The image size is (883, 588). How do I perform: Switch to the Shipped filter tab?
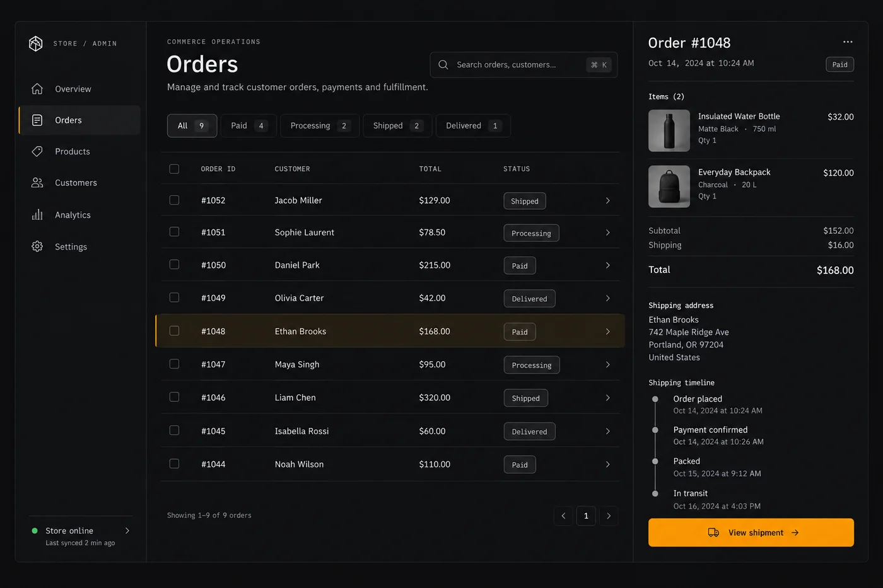pyautogui.click(x=397, y=125)
